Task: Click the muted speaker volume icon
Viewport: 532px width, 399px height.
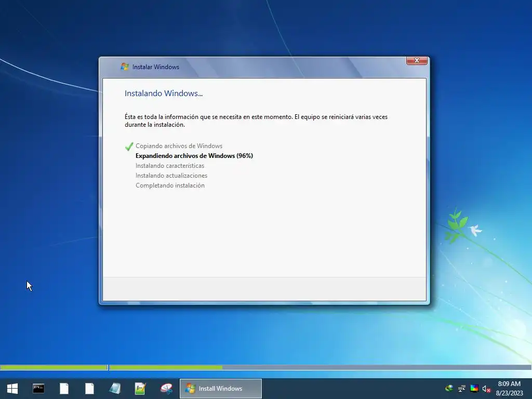Action: click(486, 389)
